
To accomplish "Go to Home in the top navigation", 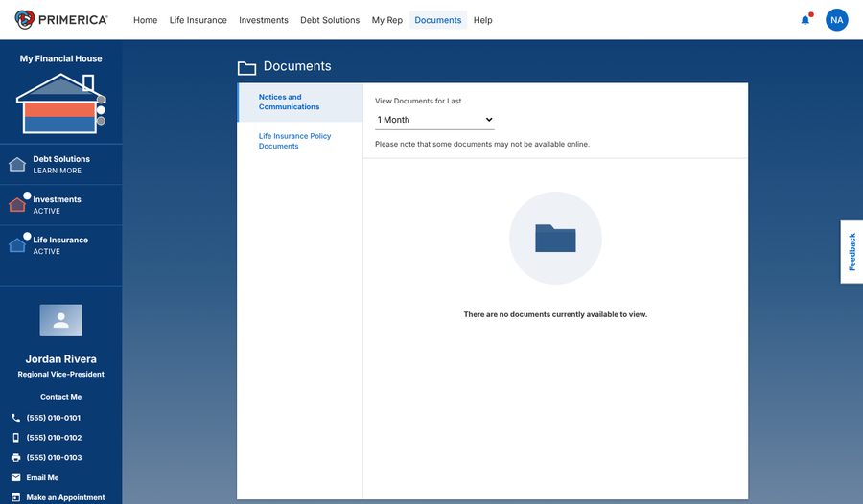I will click(x=146, y=20).
